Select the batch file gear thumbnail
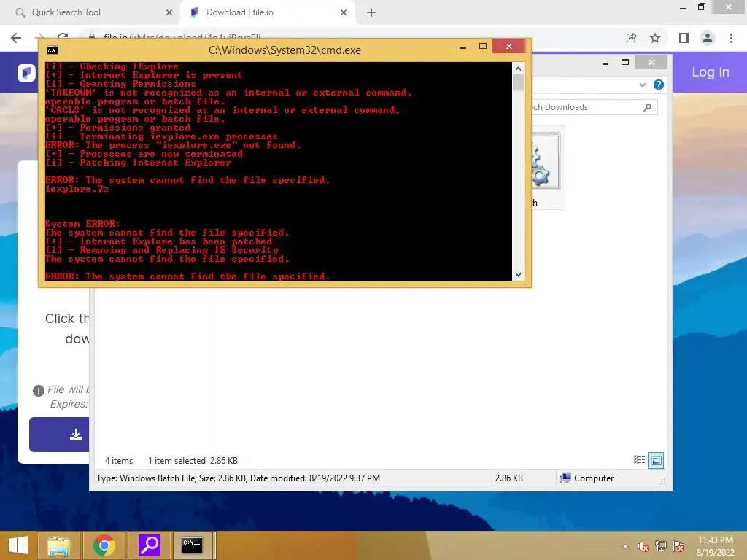The image size is (747, 560). 546,162
